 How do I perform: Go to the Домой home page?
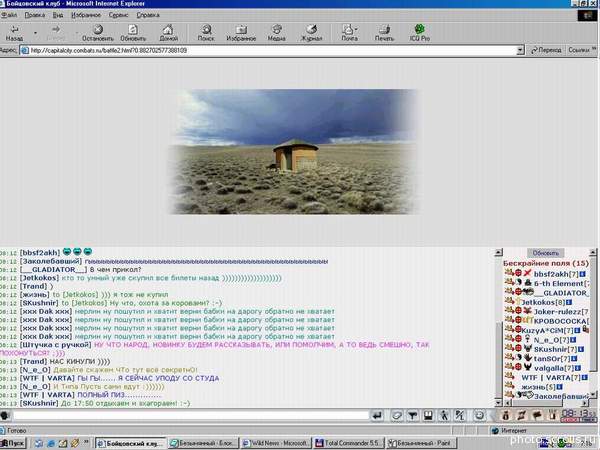pyautogui.click(x=168, y=33)
